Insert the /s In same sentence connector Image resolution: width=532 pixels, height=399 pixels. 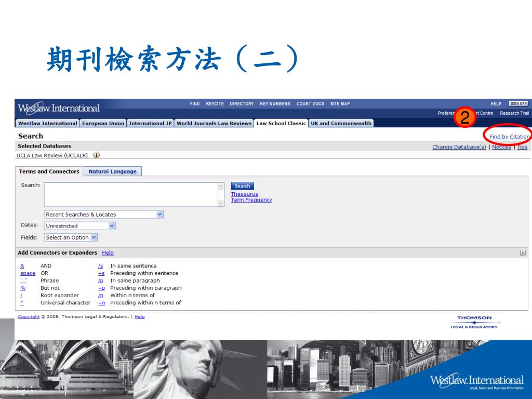100,265
